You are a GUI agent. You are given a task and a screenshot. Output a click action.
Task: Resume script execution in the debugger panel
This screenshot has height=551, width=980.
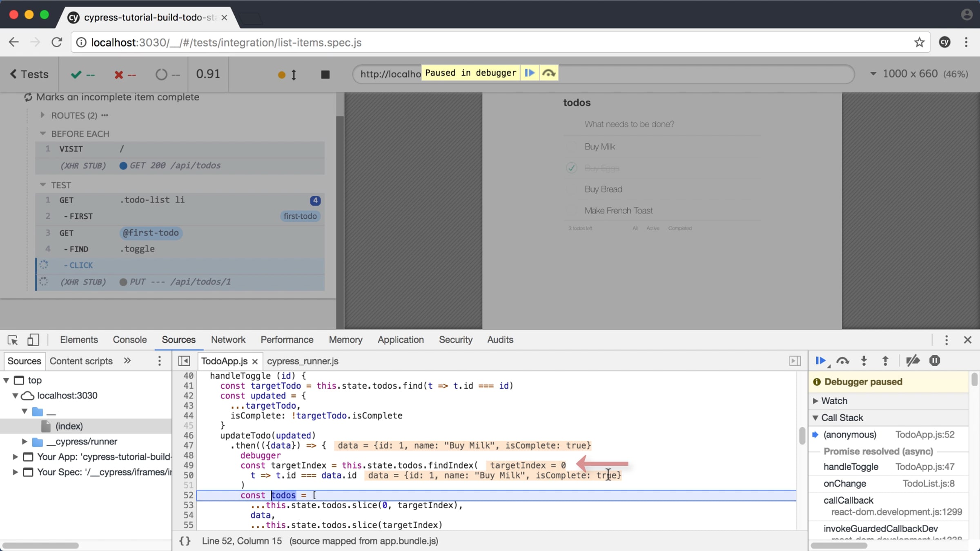[821, 361]
